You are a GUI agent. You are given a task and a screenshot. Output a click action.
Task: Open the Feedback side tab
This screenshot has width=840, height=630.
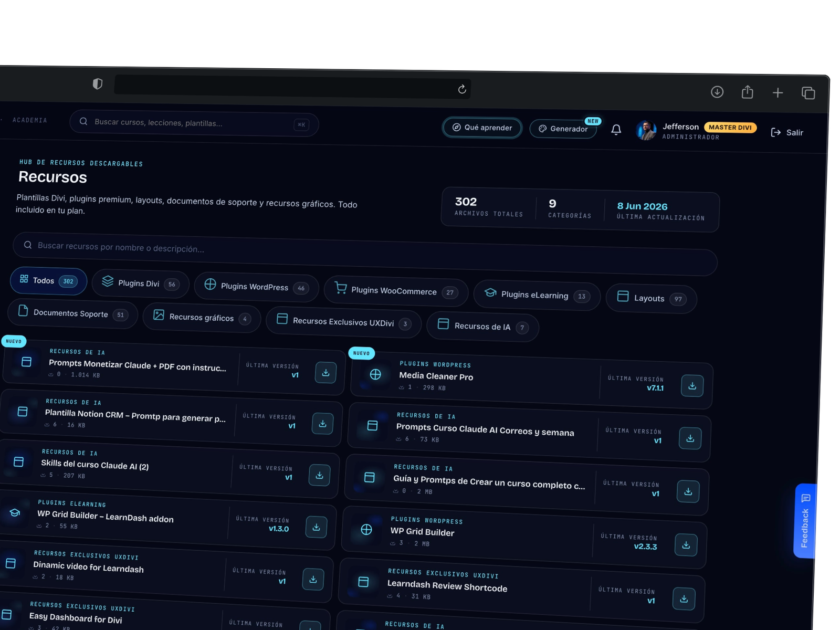pyautogui.click(x=805, y=521)
